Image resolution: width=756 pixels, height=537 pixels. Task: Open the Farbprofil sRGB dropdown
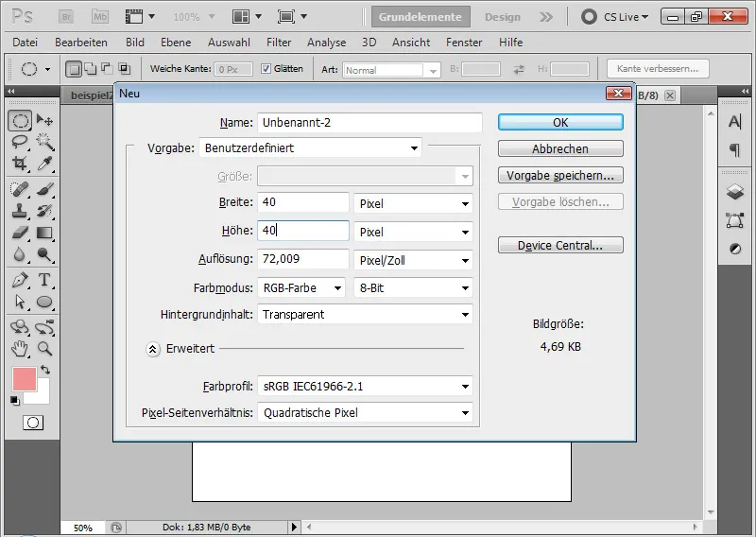[365, 387]
